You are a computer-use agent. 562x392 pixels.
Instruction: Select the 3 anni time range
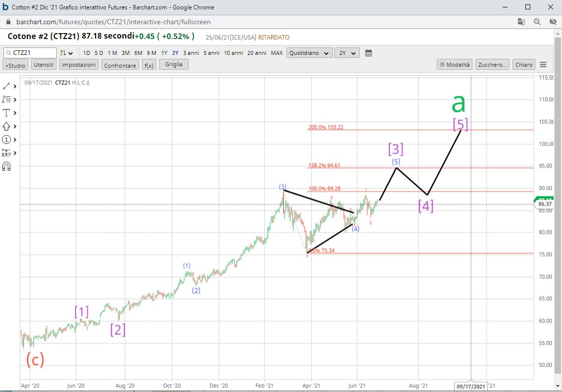point(191,53)
